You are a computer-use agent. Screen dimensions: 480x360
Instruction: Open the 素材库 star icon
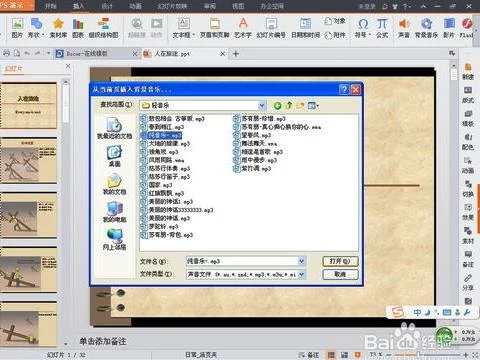pyautogui.click(x=58, y=28)
